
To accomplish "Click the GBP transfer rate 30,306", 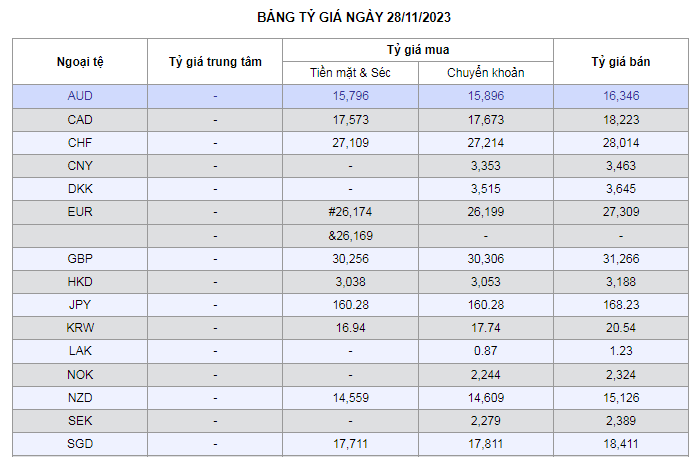I will point(485,258).
